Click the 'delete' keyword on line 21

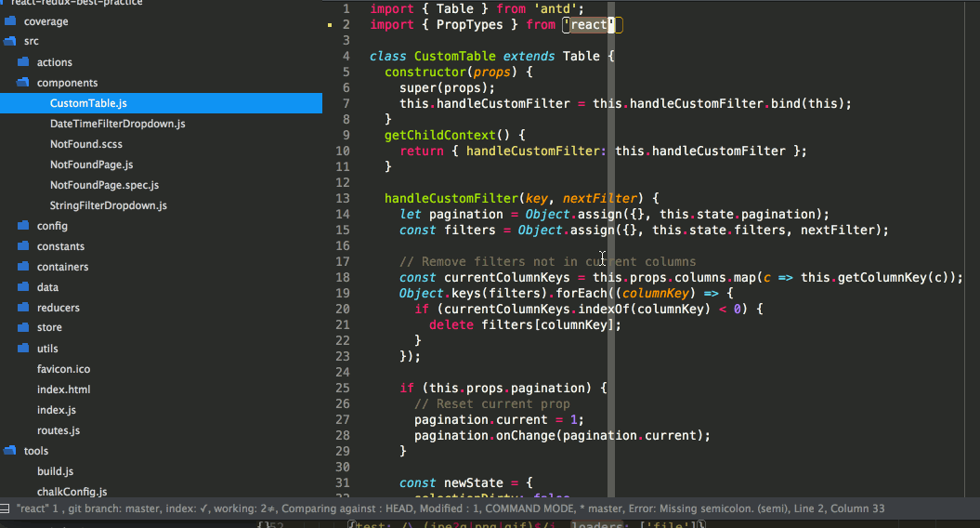click(451, 324)
